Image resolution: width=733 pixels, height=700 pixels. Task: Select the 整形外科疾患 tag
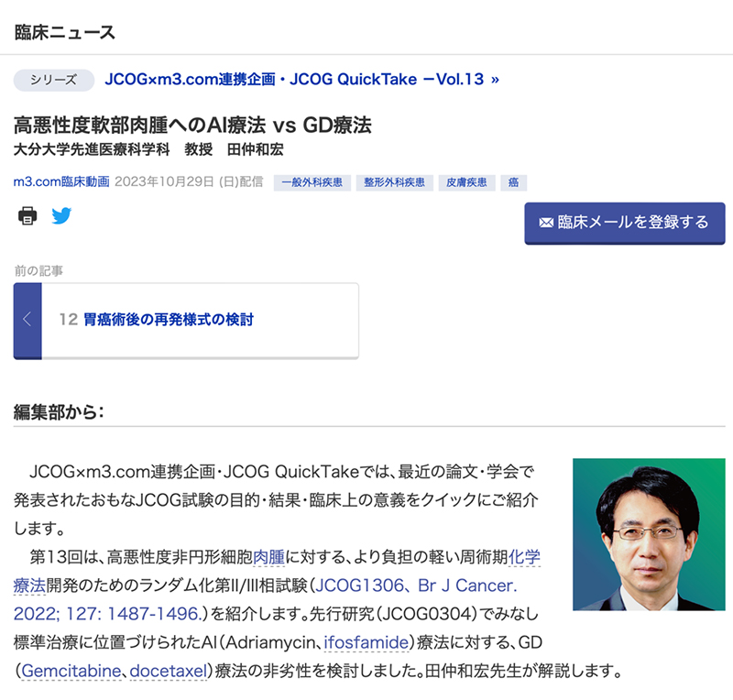tap(395, 182)
